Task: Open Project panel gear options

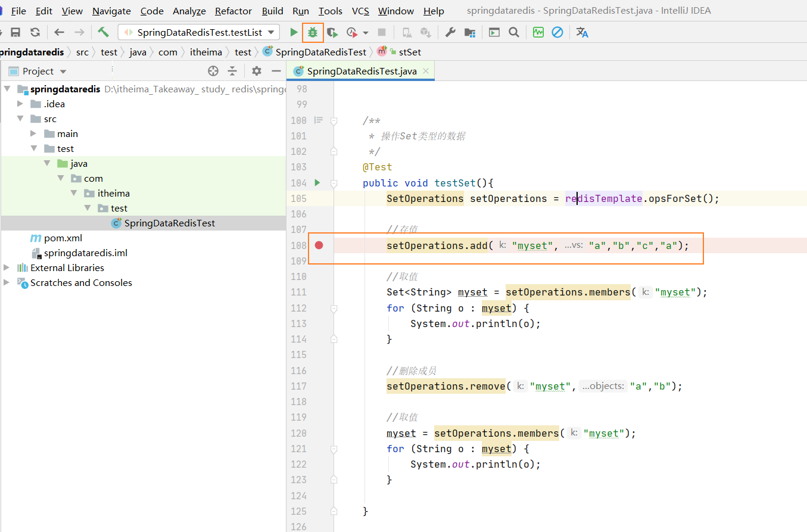Action: pos(257,71)
